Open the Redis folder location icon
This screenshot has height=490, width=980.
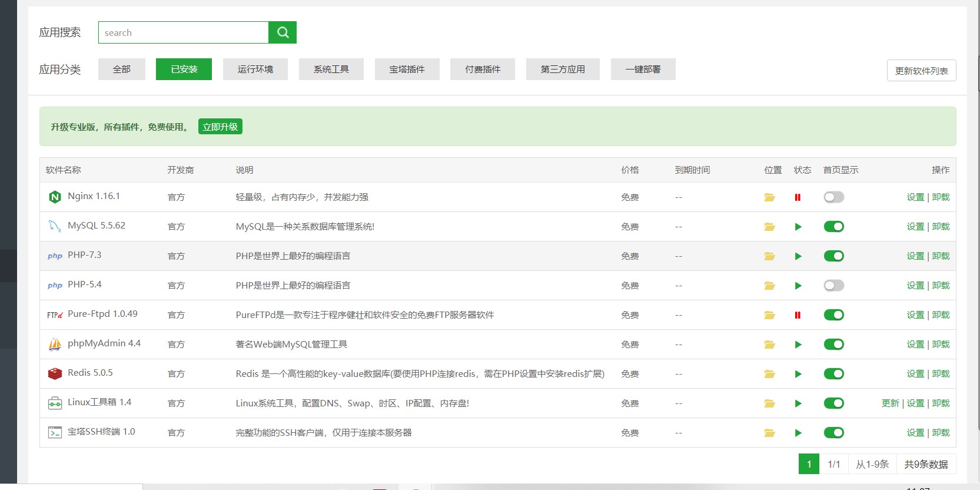[769, 374]
